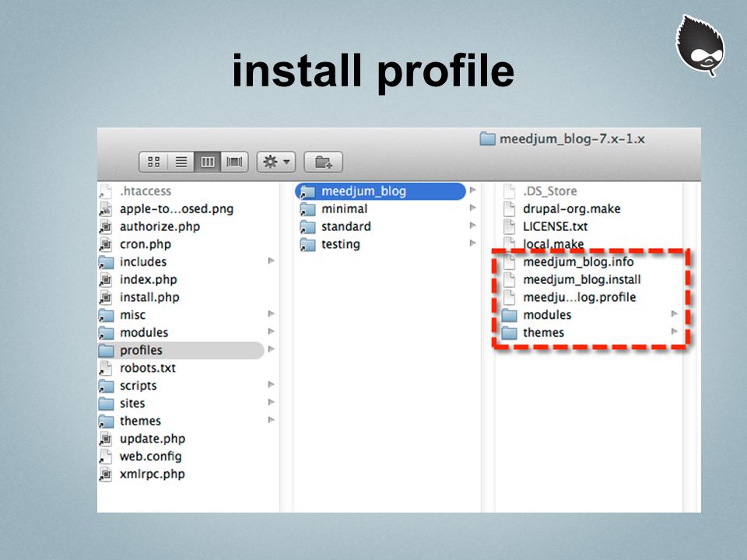Switch Finder to Cover Flow view
The image size is (747, 560).
pos(234,163)
